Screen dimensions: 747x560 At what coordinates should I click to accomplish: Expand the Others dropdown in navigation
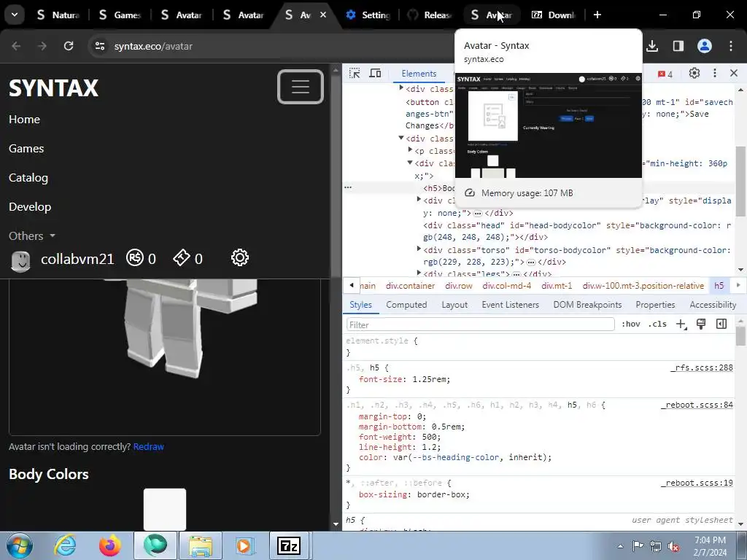click(32, 236)
